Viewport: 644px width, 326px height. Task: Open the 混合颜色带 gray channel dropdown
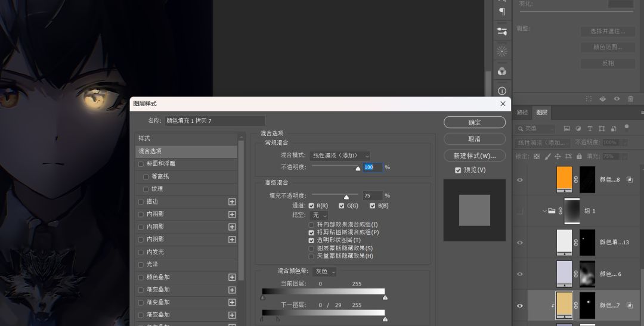point(325,271)
